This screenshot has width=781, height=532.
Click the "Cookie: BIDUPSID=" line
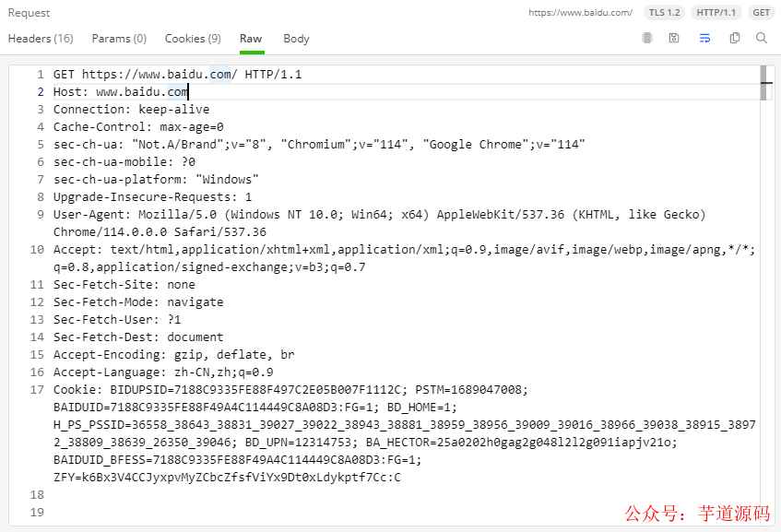tap(290, 389)
